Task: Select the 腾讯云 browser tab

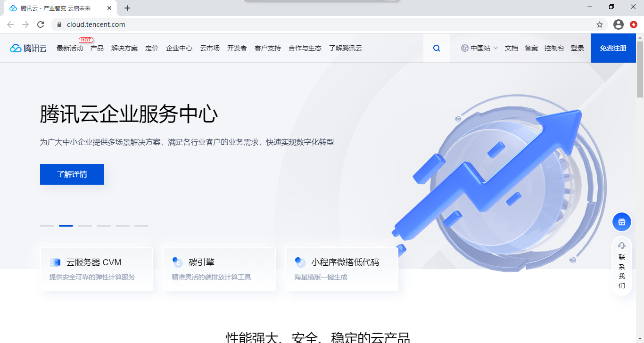Action: tap(57, 8)
